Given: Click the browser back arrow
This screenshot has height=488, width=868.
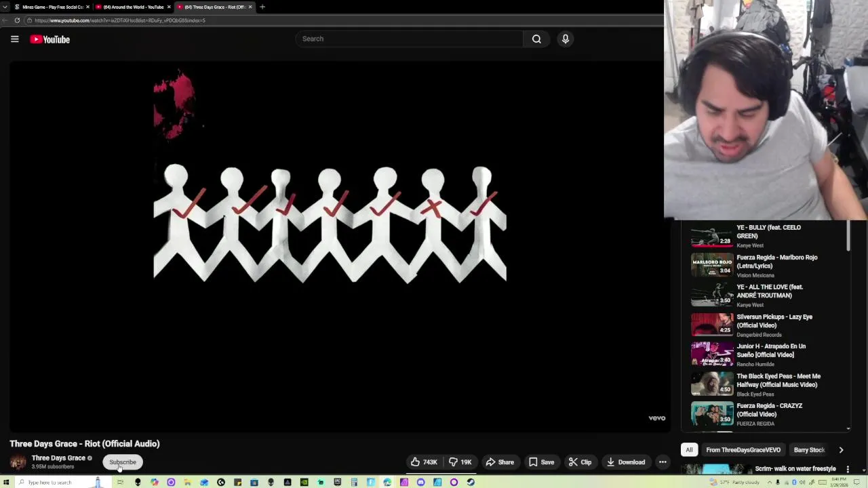Looking at the screenshot, I should [x=5, y=20].
